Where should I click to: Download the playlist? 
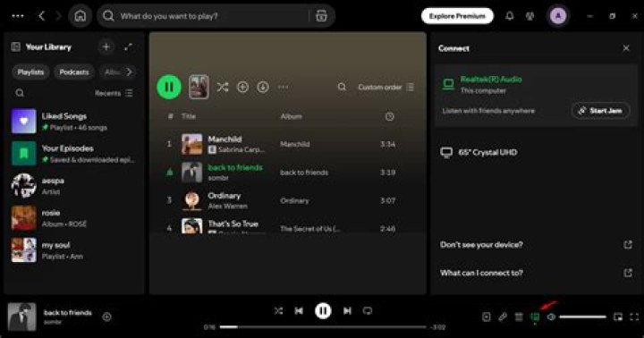point(263,87)
